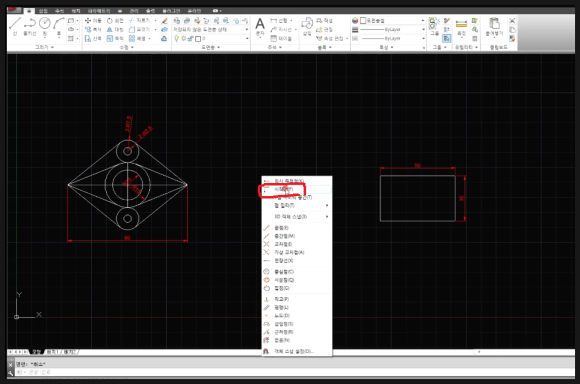
Task: Switch to the Layout1 (배치1) tab
Action: tap(52, 352)
